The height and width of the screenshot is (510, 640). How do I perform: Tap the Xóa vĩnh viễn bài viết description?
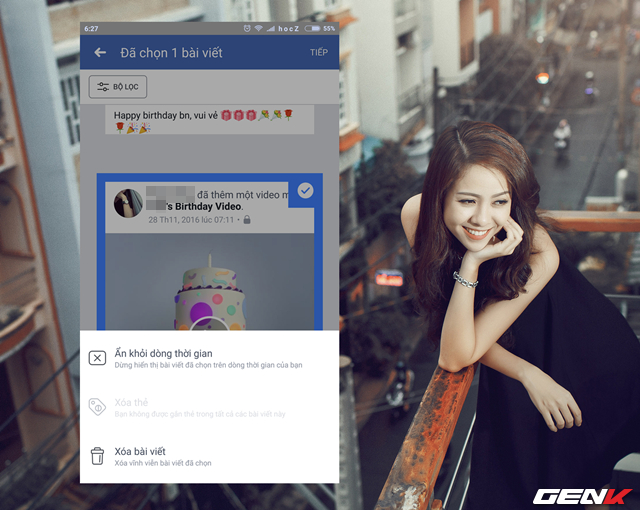pos(163,463)
